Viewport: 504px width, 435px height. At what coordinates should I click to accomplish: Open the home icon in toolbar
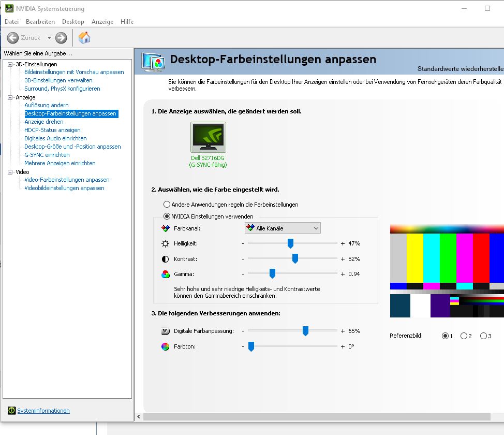84,37
